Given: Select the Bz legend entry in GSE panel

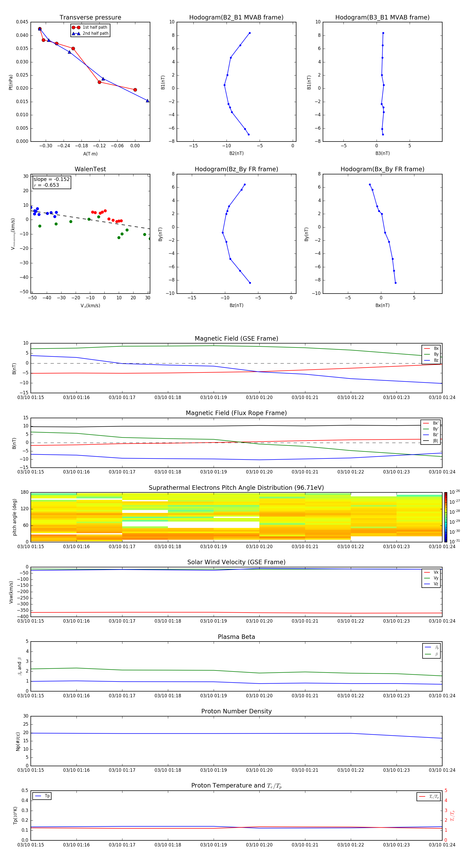Looking at the screenshot, I should tap(431, 360).
